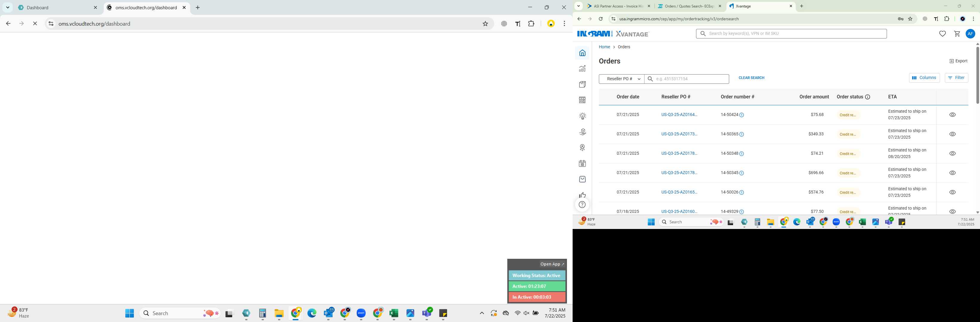Screen dimensions: 980x322
Task: Click the Order date column header
Action: point(628,97)
